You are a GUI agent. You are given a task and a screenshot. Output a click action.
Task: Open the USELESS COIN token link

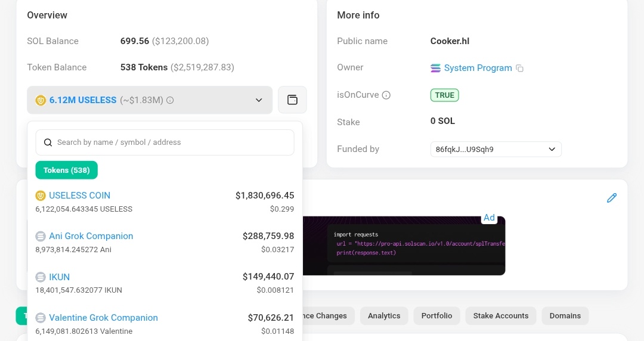[x=80, y=195]
